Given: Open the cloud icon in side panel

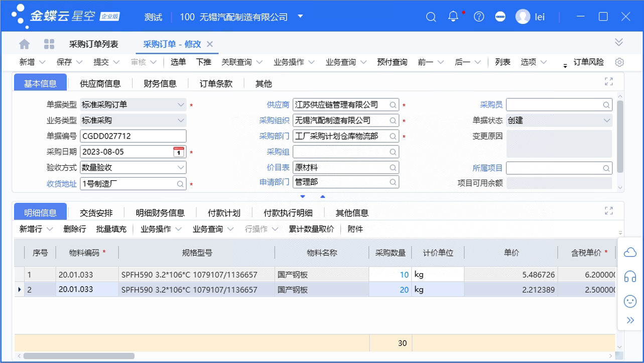Looking at the screenshot, I should [630, 253].
